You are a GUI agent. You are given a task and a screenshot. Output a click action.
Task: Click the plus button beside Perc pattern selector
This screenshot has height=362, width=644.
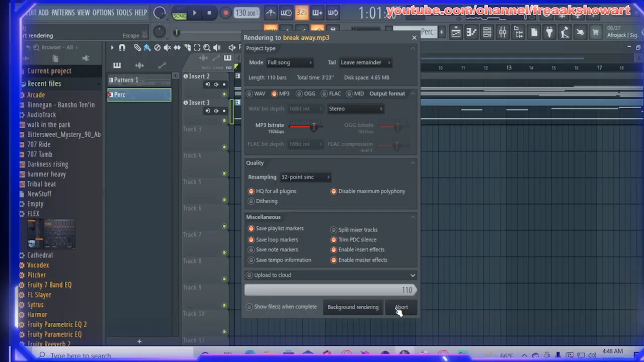click(441, 32)
